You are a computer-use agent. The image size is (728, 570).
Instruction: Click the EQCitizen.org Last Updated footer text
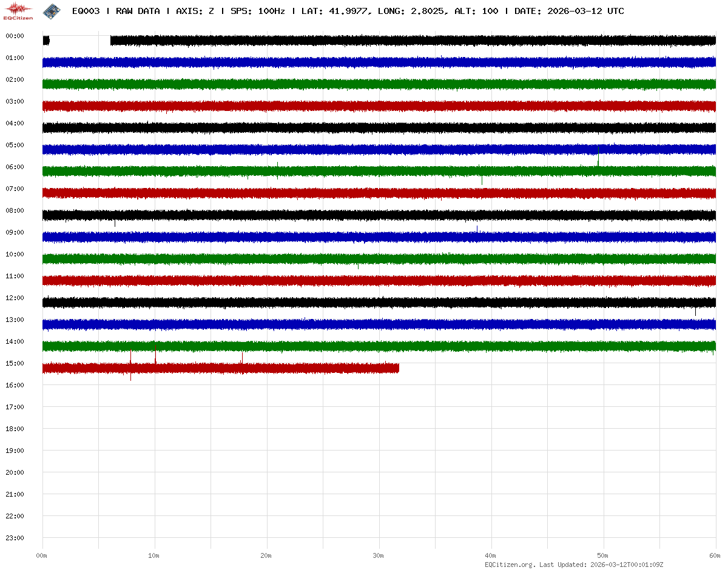pos(573,565)
